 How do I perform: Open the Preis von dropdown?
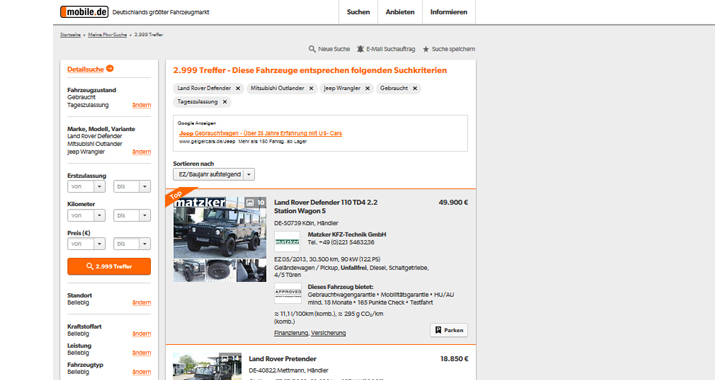[86, 244]
